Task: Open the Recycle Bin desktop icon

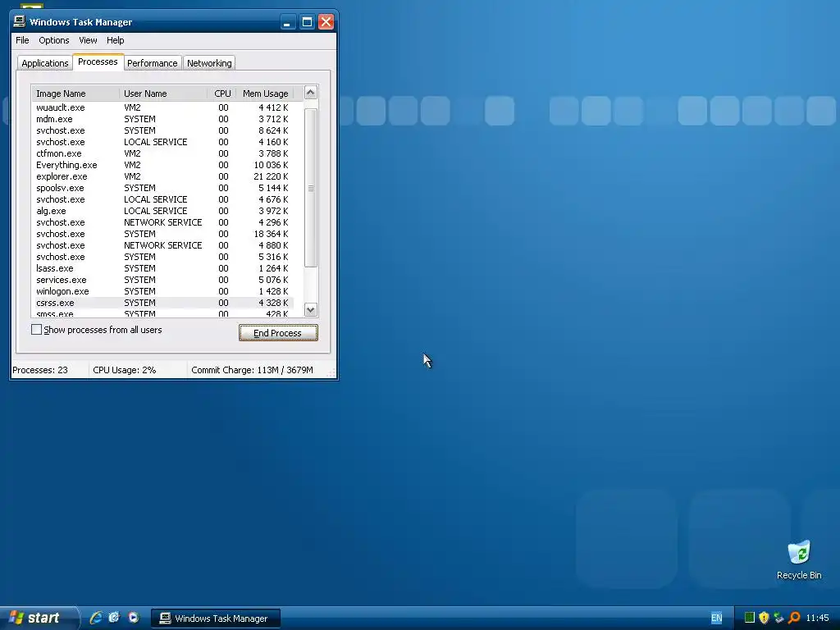Action: pyautogui.click(x=799, y=559)
